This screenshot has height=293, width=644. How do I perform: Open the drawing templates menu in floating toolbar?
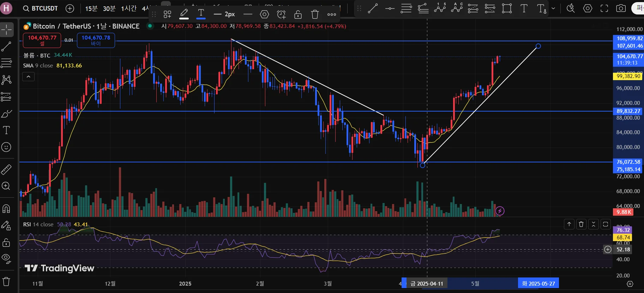click(167, 14)
